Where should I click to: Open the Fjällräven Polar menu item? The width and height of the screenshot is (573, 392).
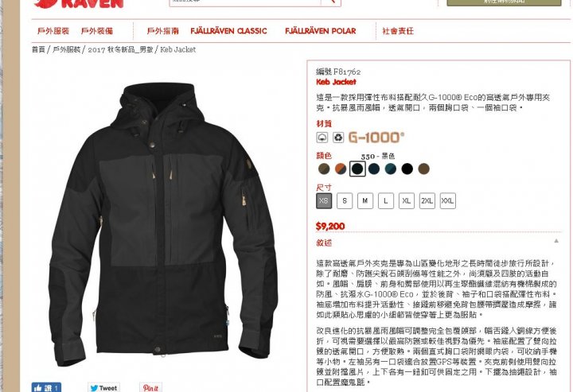pos(321,31)
